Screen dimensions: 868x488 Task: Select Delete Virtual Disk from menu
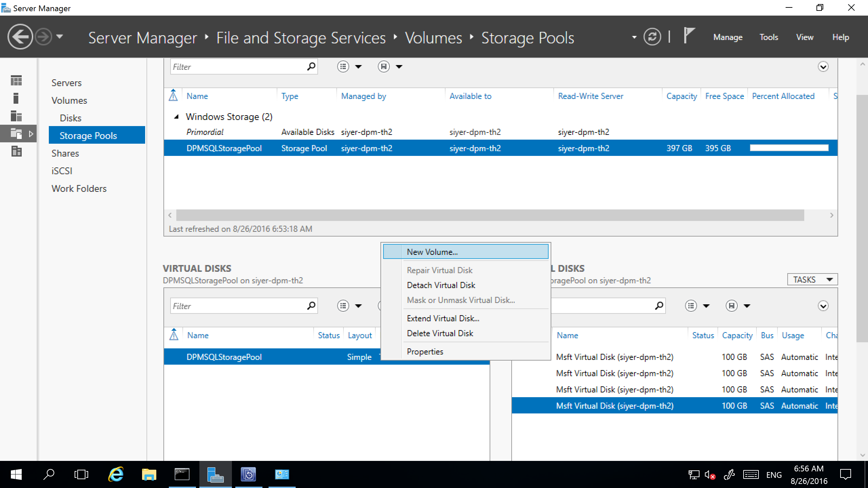tap(440, 332)
